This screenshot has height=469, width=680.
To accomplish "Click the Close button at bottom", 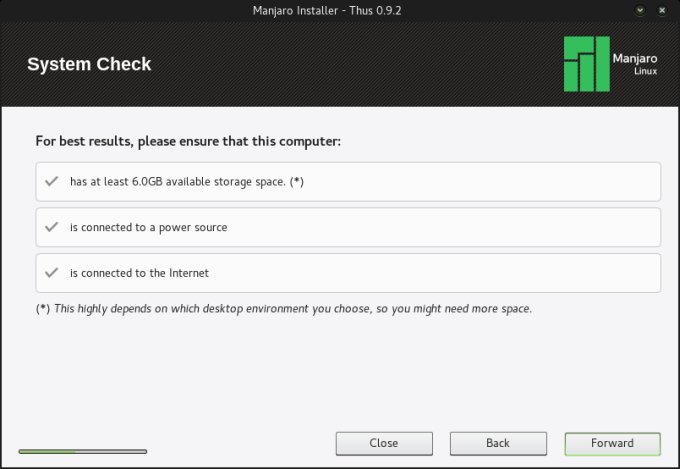I will point(384,443).
